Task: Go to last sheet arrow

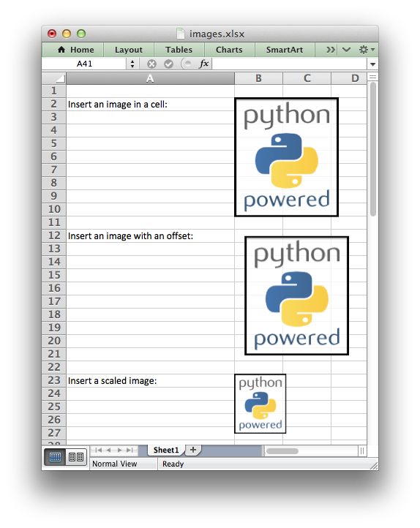Action: coord(130,450)
